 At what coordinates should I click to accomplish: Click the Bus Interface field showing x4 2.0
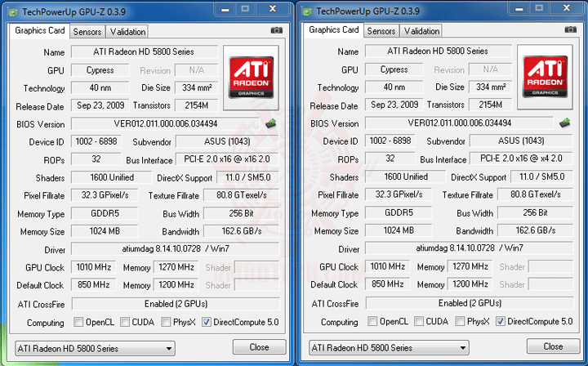click(x=521, y=158)
